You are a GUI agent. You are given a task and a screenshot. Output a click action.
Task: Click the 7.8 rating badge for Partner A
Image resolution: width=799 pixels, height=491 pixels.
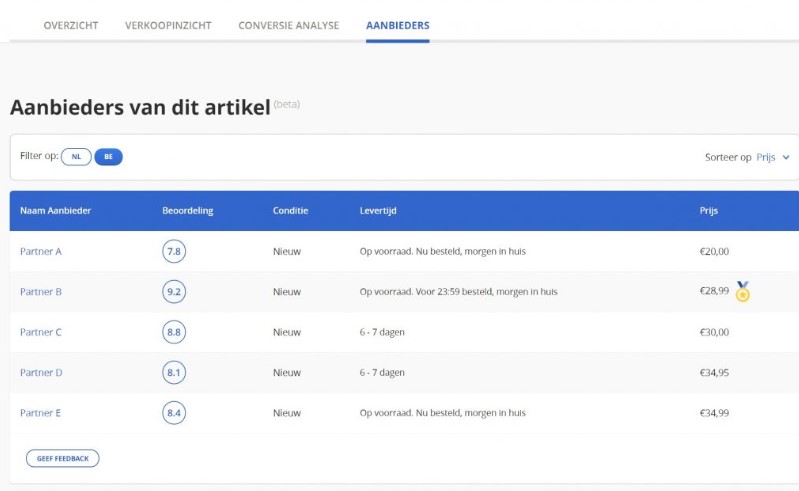[174, 251]
